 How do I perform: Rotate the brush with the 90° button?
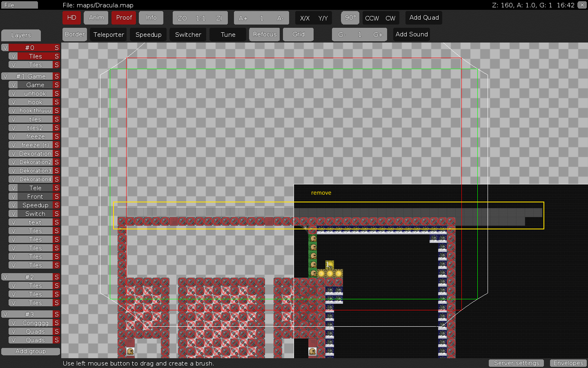(350, 18)
